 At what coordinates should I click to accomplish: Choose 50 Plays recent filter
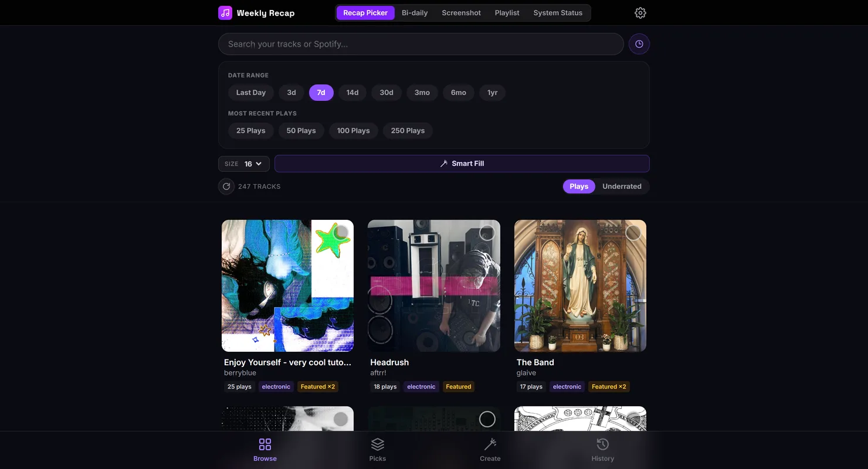click(301, 131)
